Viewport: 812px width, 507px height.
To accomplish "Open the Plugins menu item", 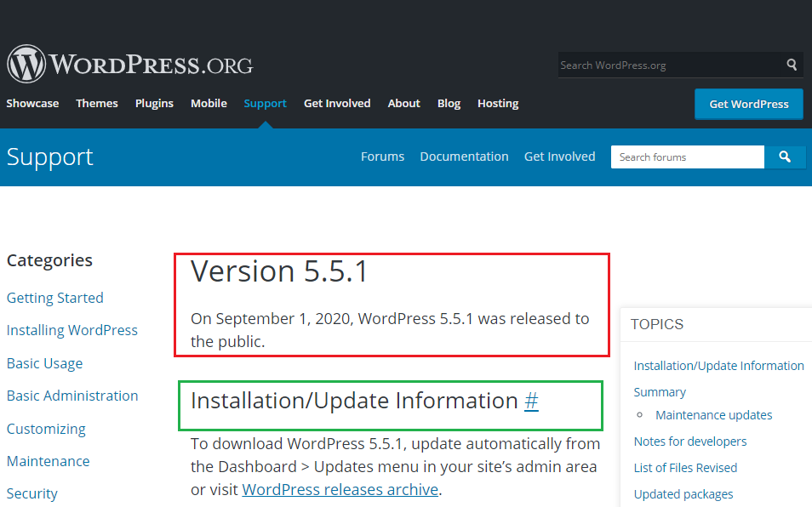I will click(x=154, y=104).
